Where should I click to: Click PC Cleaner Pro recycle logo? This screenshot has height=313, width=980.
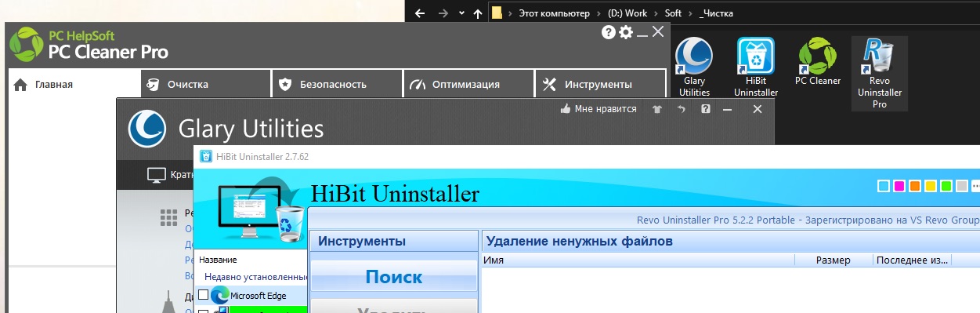point(26,44)
